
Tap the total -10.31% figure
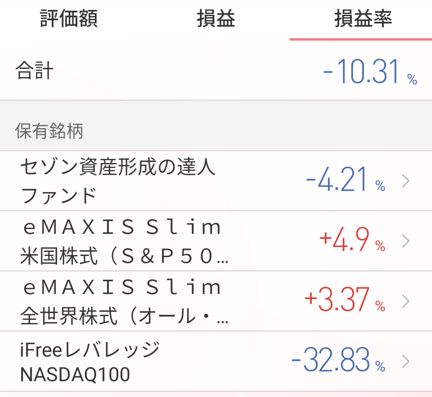tap(370, 71)
